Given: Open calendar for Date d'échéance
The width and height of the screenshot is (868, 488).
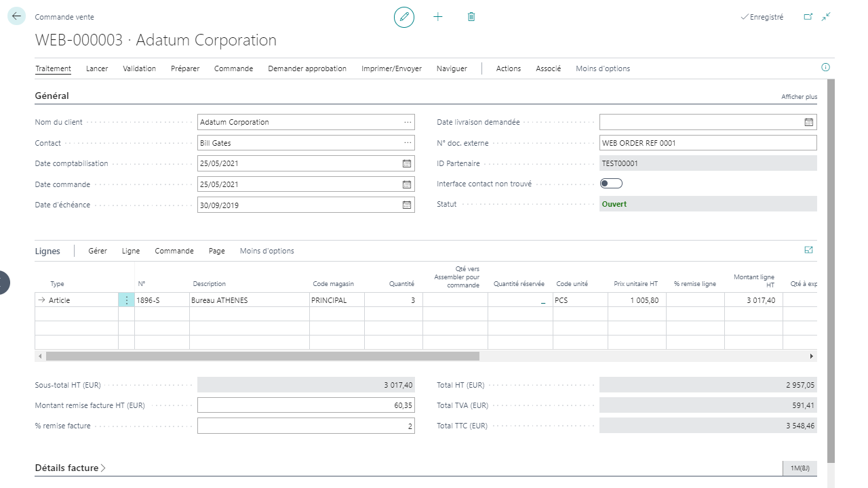Looking at the screenshot, I should (x=407, y=205).
